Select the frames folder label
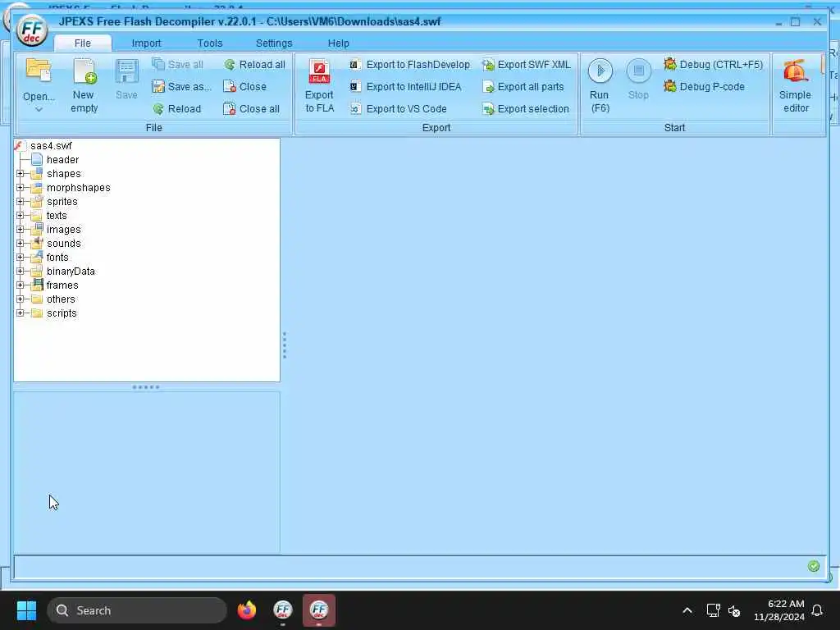This screenshot has height=630, width=840. pos(62,285)
